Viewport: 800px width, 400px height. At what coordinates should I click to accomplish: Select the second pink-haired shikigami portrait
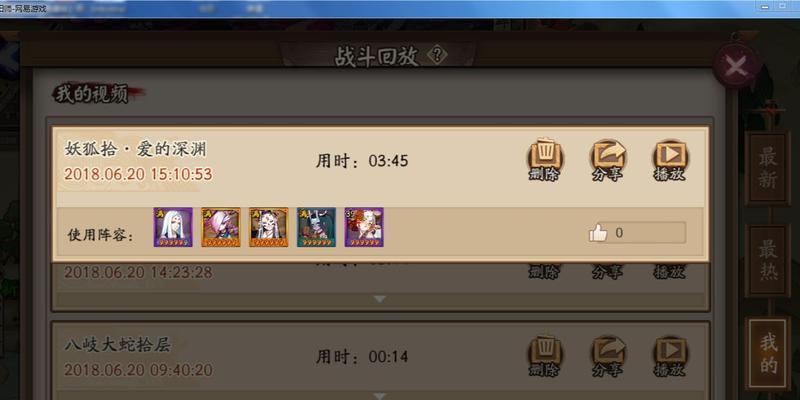(221, 227)
